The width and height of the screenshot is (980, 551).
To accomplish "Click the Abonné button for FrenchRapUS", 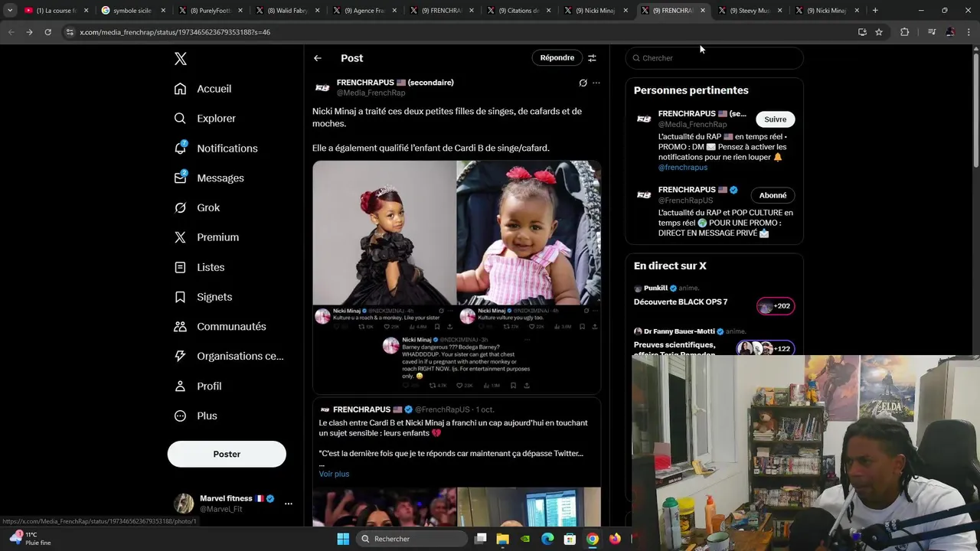I will 773,195.
